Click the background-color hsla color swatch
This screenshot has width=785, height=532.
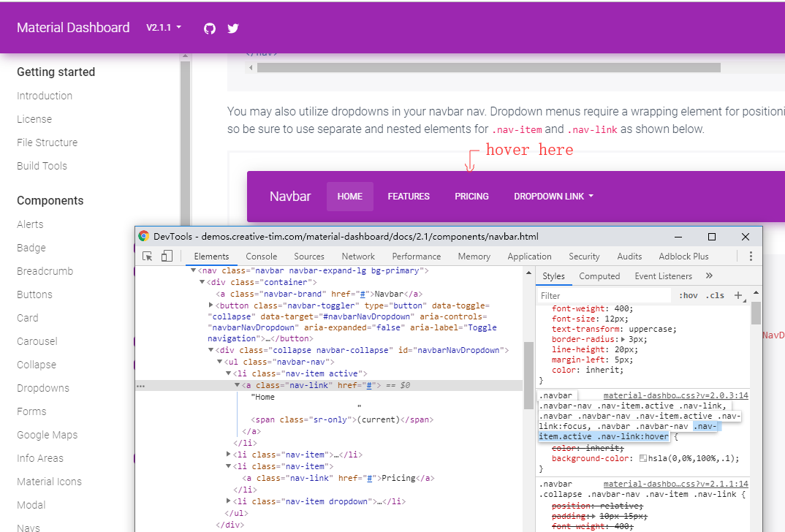click(x=642, y=458)
